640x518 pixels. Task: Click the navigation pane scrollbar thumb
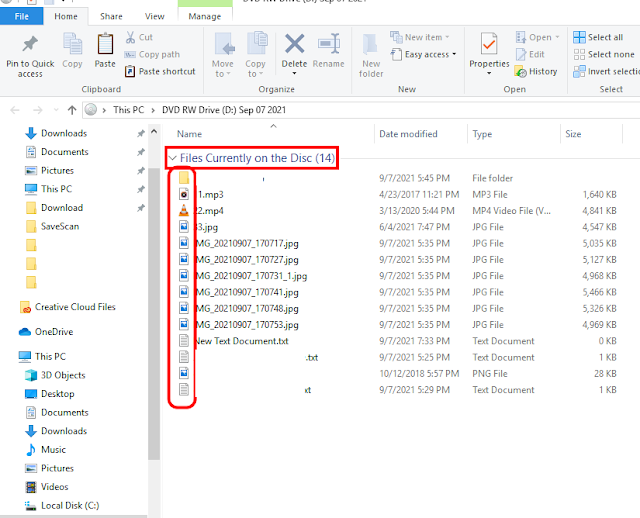point(154,314)
